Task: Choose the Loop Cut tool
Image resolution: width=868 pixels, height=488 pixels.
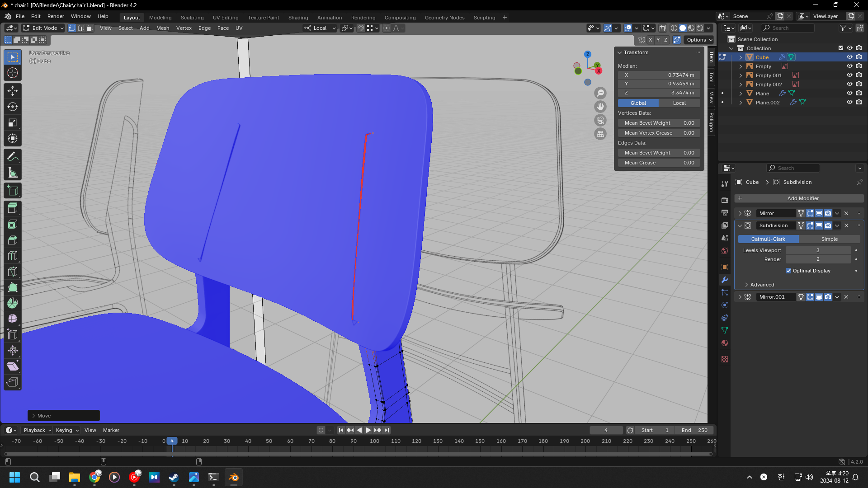Action: point(13,256)
